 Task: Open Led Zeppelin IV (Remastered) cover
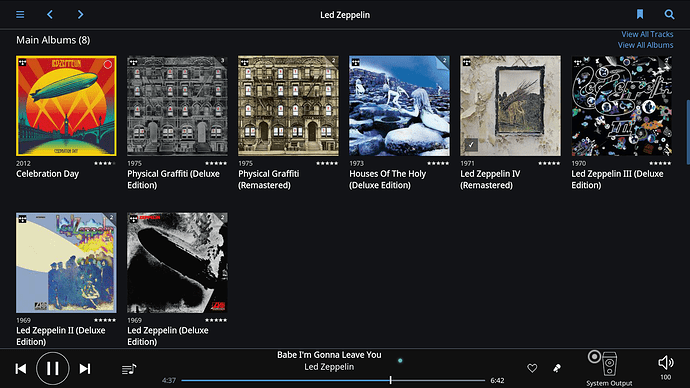click(x=510, y=106)
